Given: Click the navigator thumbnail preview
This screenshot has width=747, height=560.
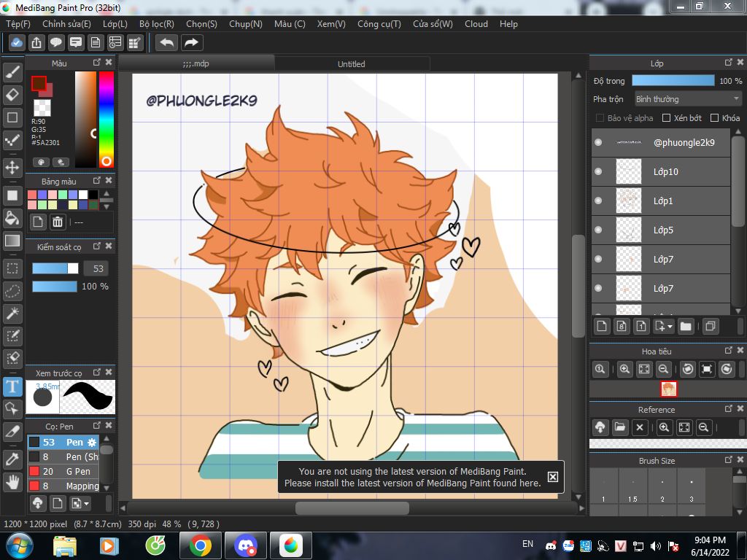Looking at the screenshot, I should [x=669, y=389].
